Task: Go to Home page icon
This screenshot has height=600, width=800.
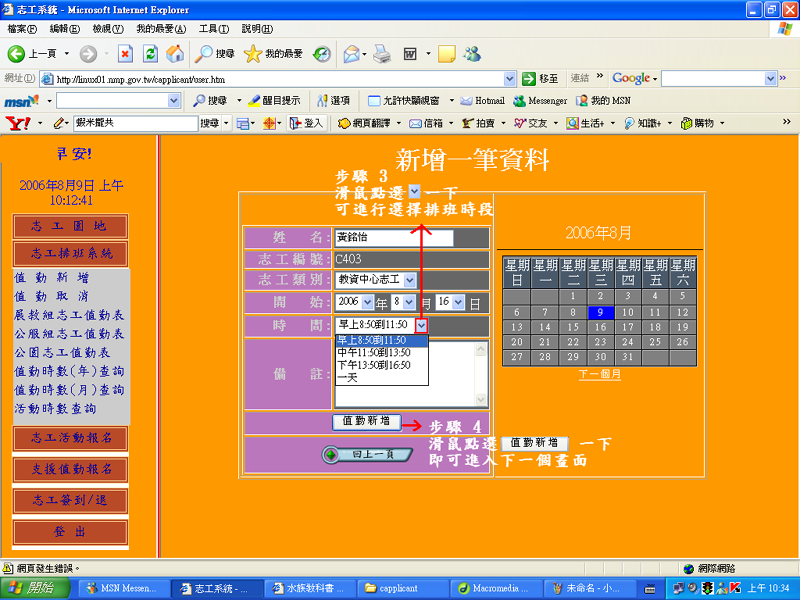Action: click(x=175, y=54)
